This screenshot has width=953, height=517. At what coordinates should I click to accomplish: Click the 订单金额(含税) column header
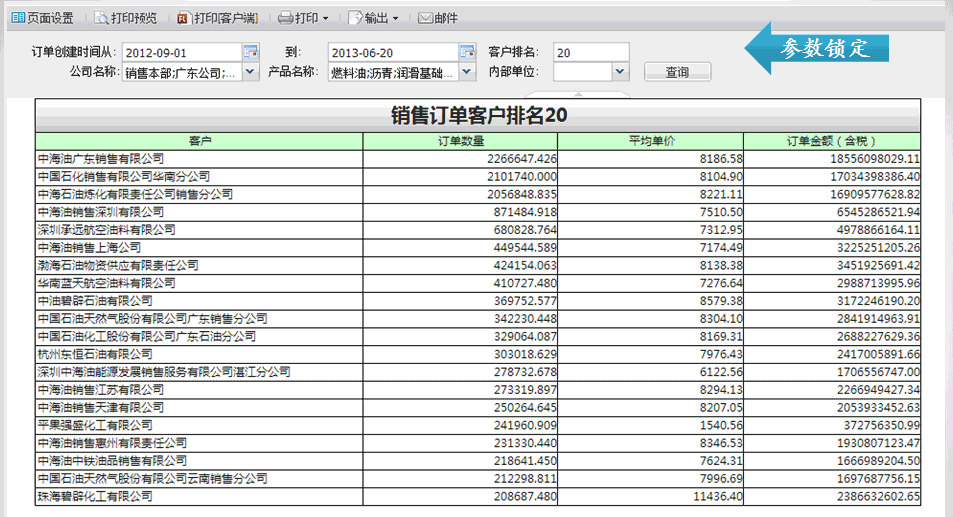pyautogui.click(x=831, y=141)
